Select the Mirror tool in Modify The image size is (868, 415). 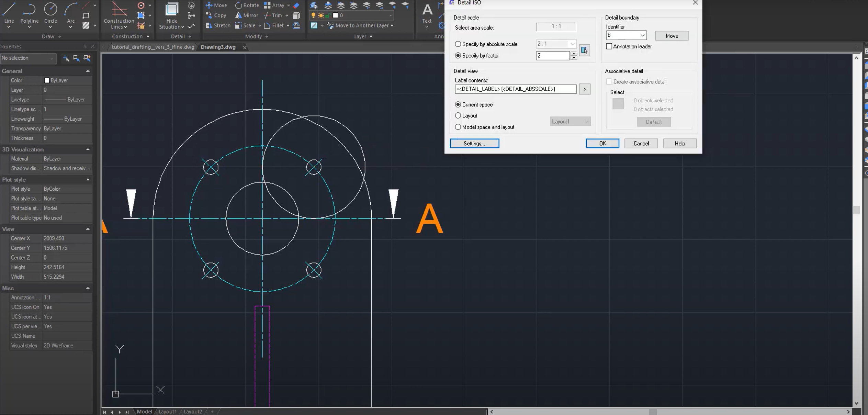pos(247,15)
